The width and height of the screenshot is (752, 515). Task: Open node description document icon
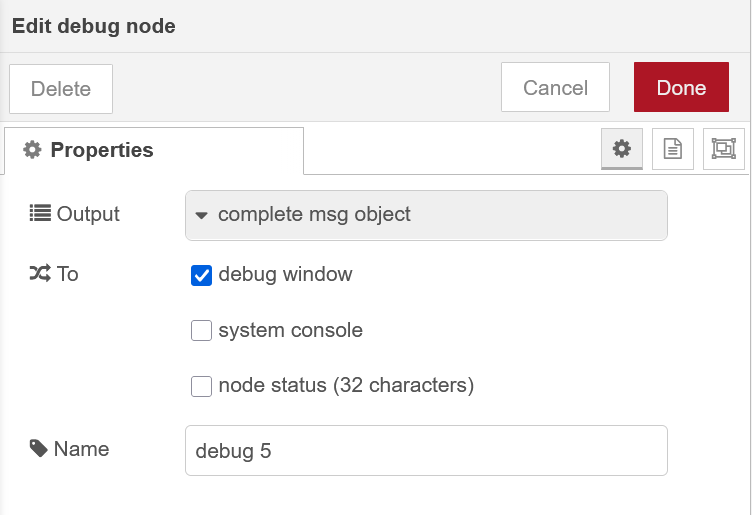pos(673,149)
